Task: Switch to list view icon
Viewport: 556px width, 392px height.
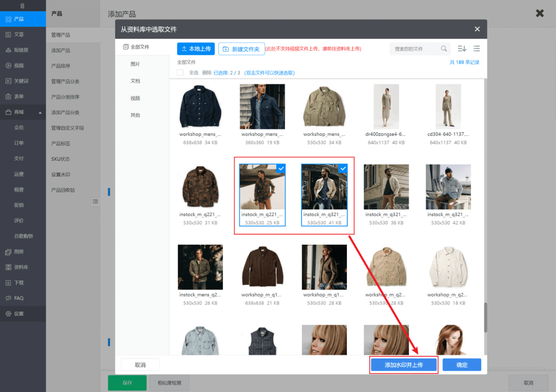Action: (x=477, y=49)
